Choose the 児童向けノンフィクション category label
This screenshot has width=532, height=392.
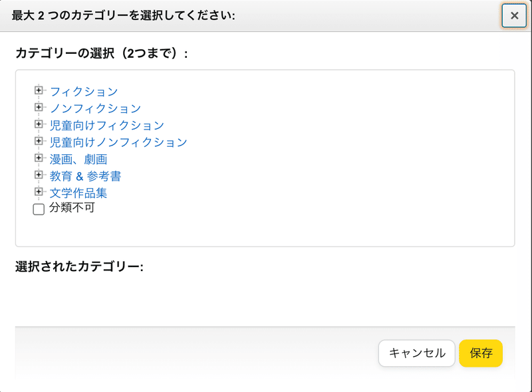pyautogui.click(x=118, y=142)
